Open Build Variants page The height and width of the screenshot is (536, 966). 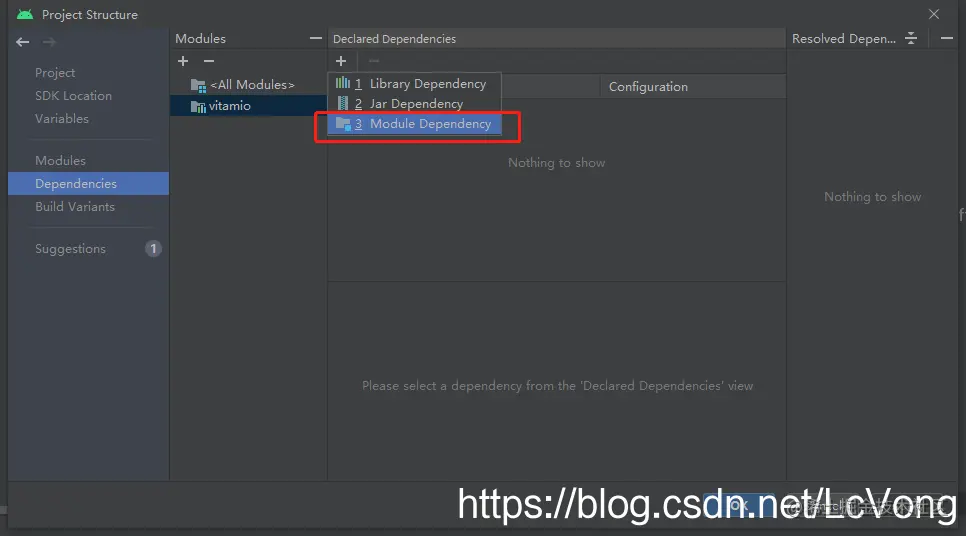(x=75, y=206)
